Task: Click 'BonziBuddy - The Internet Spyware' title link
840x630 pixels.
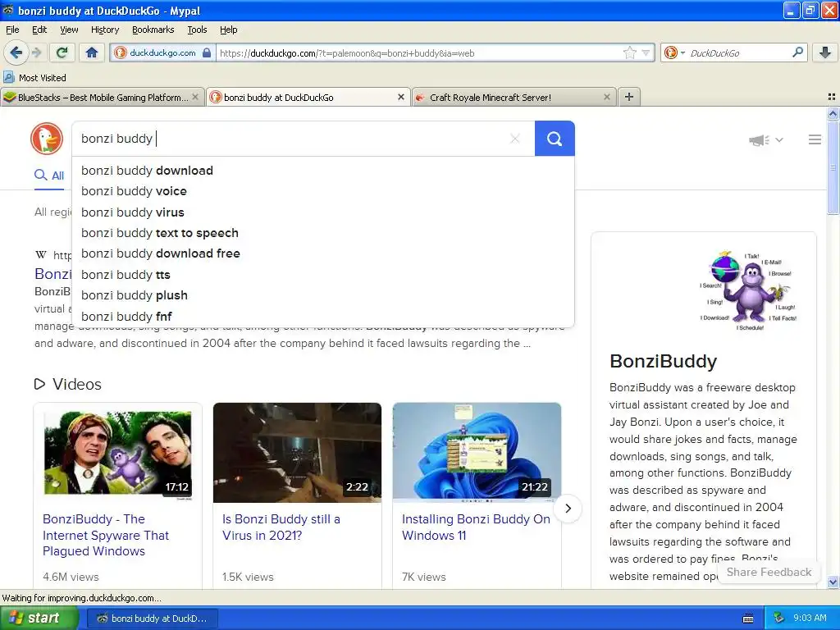Action: point(106,535)
